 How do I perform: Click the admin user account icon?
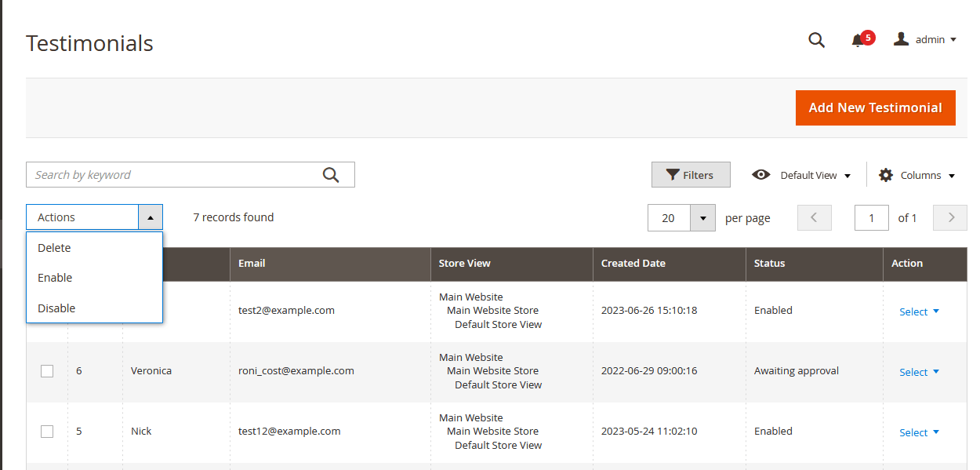[902, 39]
